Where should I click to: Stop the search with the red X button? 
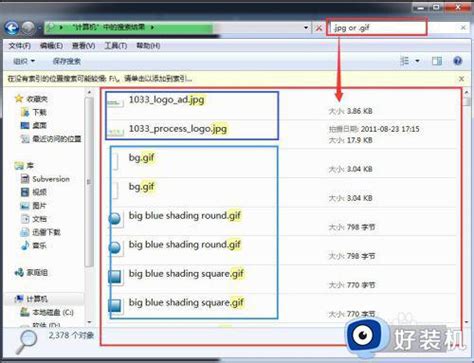tap(319, 28)
